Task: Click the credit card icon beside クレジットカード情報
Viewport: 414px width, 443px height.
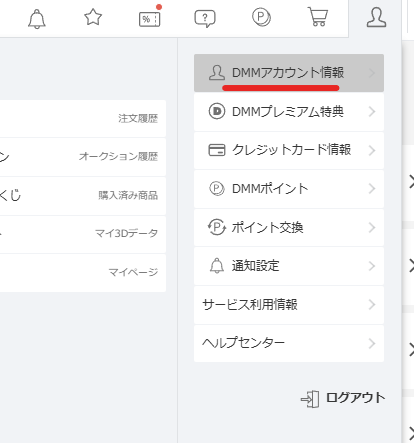Action: coord(217,150)
